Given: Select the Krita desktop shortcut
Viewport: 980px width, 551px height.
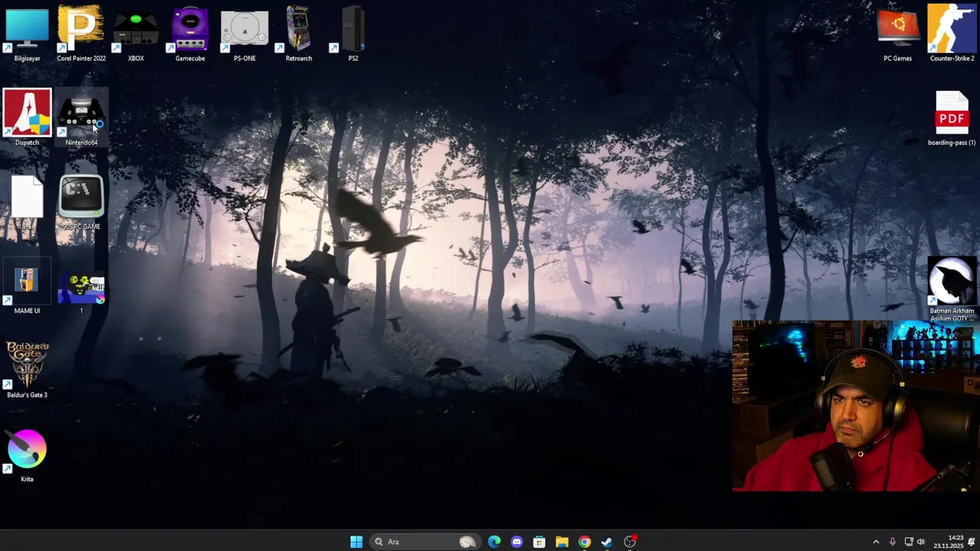Looking at the screenshot, I should (x=27, y=453).
